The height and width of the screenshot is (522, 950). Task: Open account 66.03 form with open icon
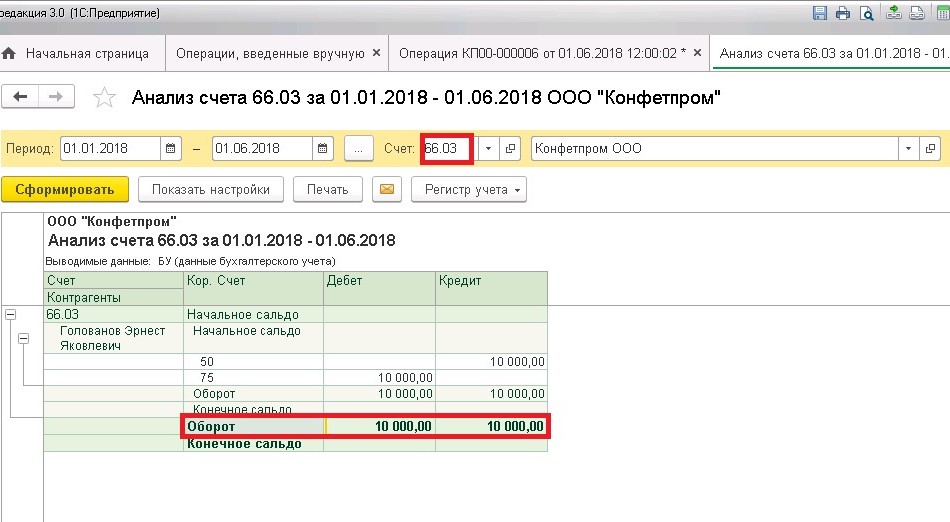[511, 148]
